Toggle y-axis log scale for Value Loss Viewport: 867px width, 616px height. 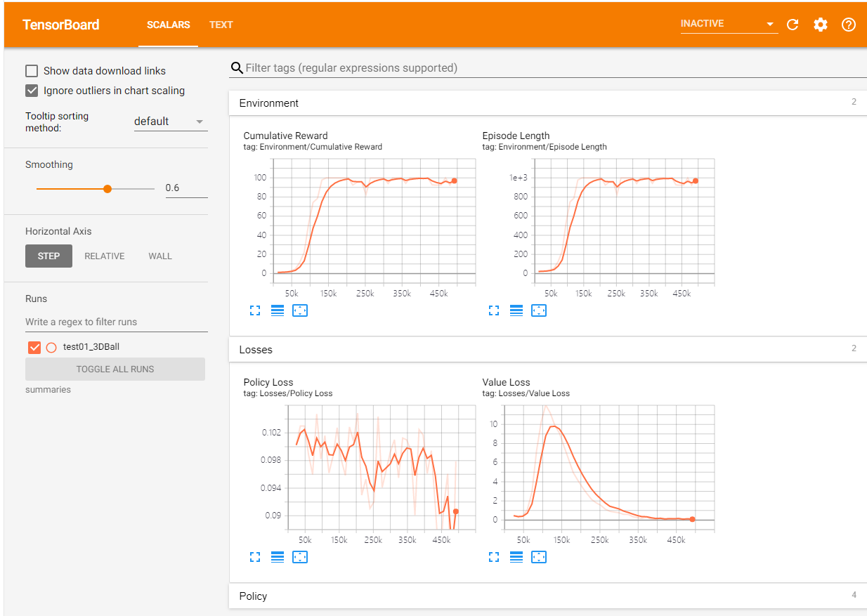516,557
